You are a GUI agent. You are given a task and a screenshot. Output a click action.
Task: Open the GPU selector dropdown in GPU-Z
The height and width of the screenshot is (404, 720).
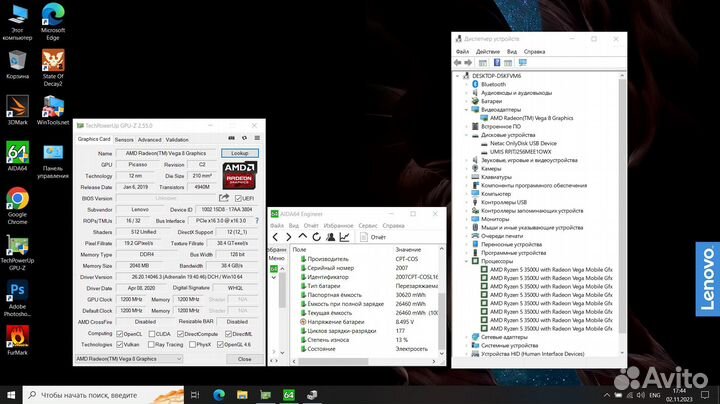pos(129,359)
